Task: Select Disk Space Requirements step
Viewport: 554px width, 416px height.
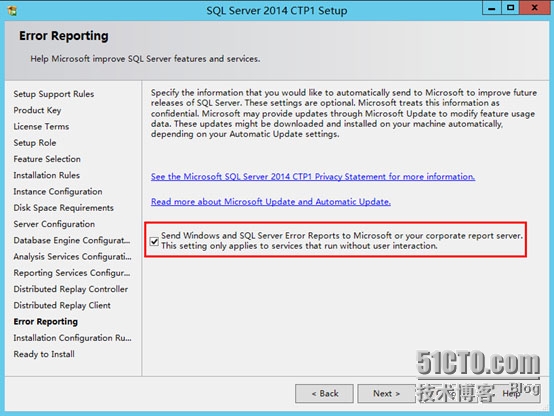Action: (63, 208)
